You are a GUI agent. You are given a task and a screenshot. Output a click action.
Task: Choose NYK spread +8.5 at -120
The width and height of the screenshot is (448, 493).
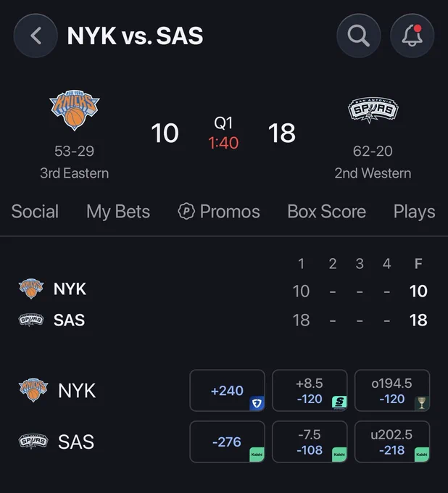(x=310, y=391)
